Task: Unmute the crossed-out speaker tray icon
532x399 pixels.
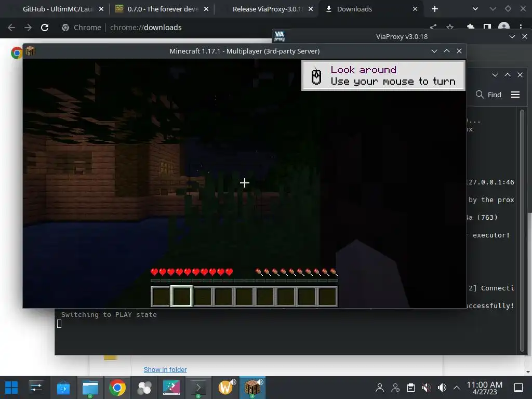Action: (x=427, y=388)
